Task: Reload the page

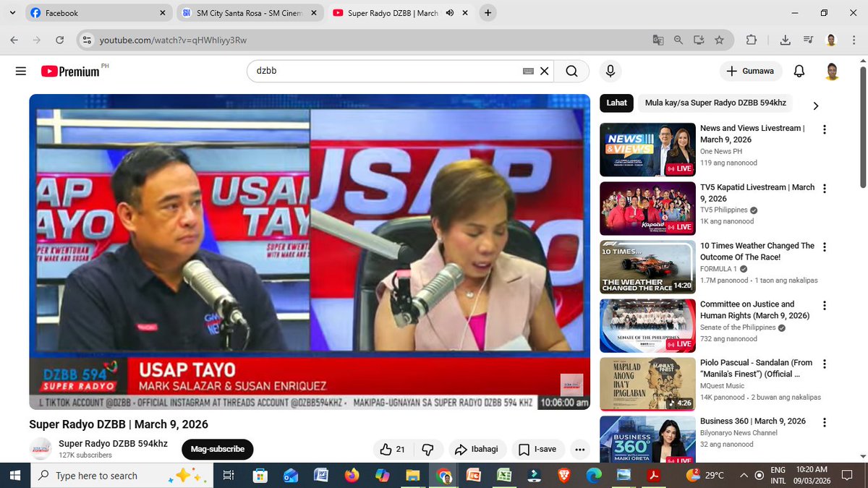Action: [x=59, y=40]
